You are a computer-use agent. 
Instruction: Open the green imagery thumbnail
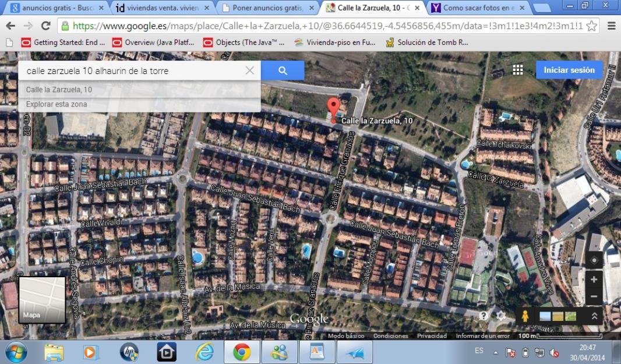coord(570,316)
